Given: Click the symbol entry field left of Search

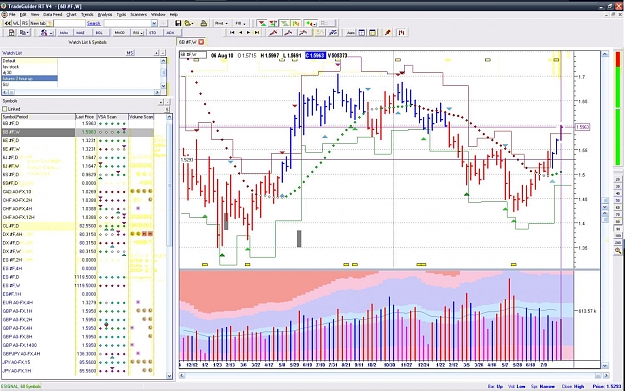Looking at the screenshot, I should (69, 23).
